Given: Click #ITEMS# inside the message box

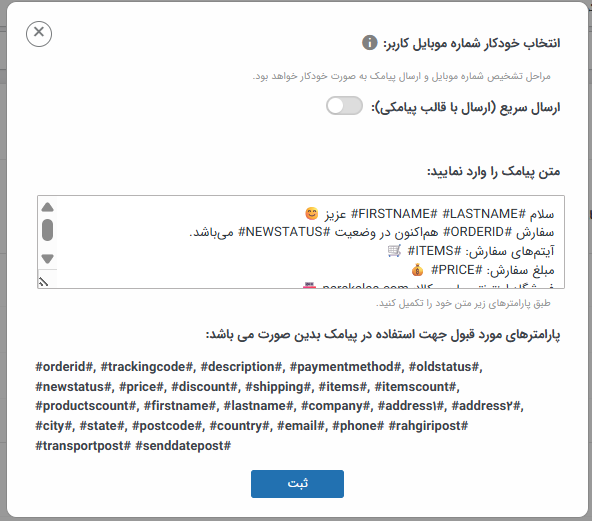Looking at the screenshot, I should (x=435, y=251).
